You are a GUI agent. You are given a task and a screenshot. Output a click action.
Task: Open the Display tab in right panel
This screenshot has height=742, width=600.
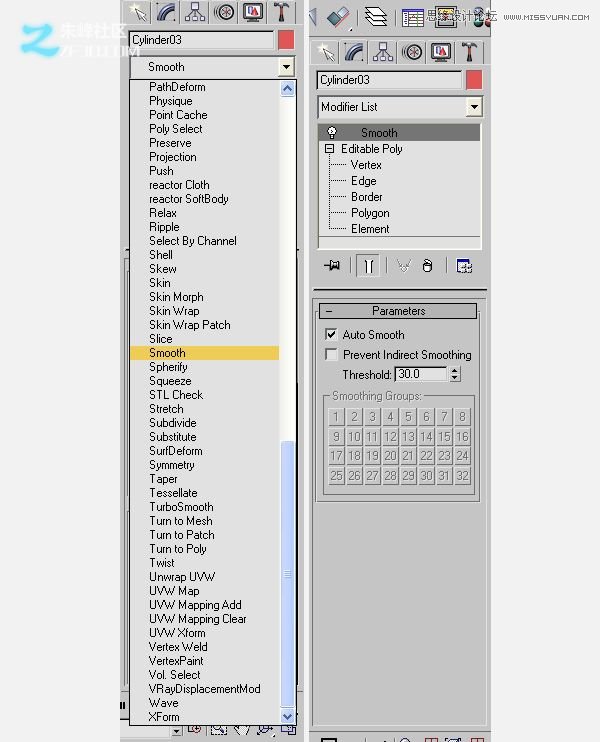coord(441,52)
